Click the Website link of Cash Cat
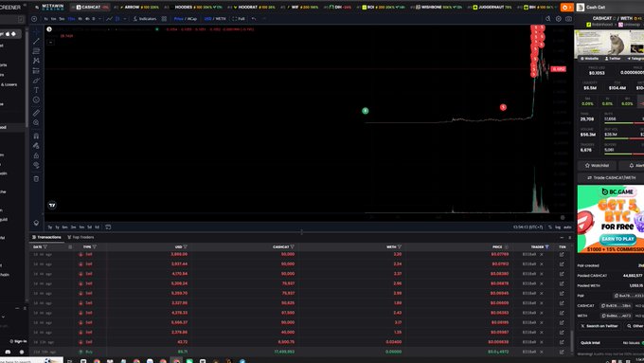The width and height of the screenshot is (644, 363). coord(589,59)
